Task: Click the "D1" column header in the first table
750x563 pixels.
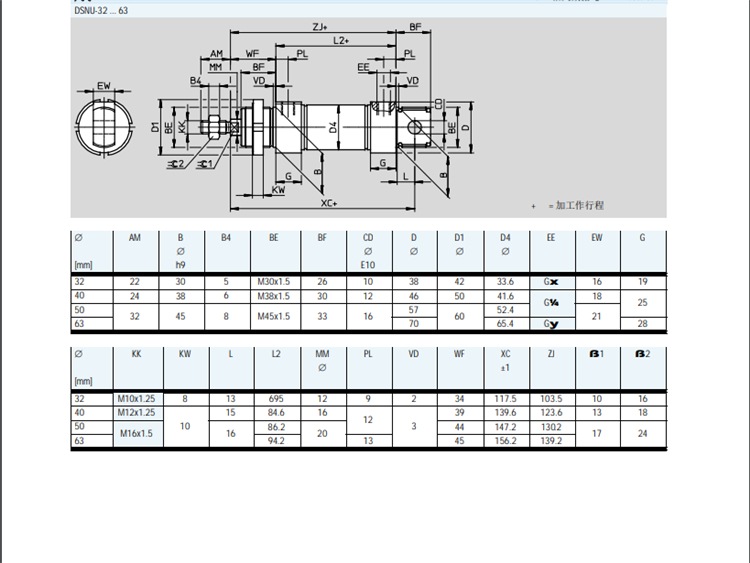Action: point(459,238)
